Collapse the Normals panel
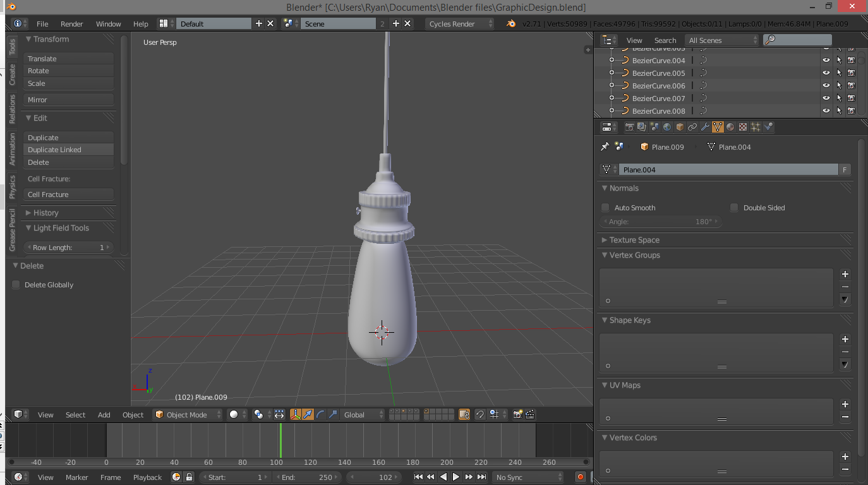The height and width of the screenshot is (485, 868). pos(605,188)
